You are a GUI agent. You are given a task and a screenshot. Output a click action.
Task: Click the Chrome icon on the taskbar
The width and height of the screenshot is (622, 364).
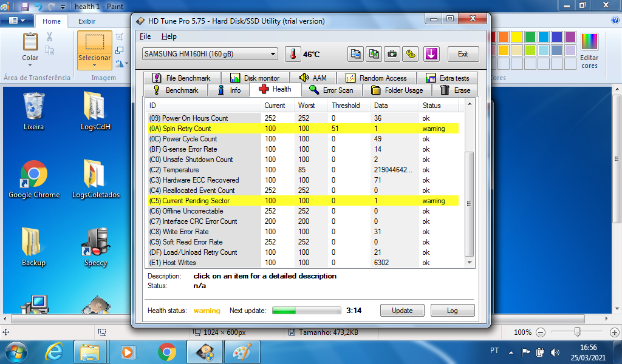[167, 352]
